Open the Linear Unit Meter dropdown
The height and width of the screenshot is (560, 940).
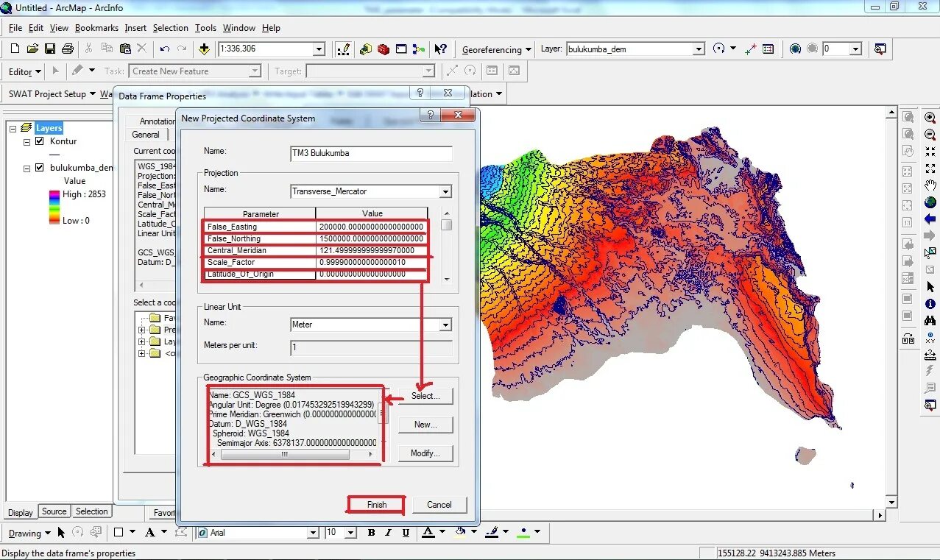[445, 325]
